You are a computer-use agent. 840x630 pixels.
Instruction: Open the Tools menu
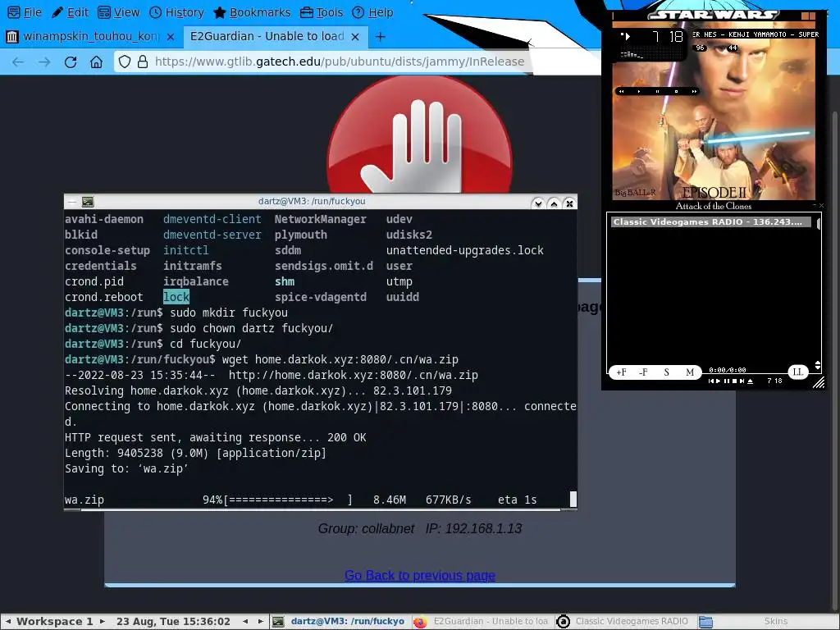322,11
